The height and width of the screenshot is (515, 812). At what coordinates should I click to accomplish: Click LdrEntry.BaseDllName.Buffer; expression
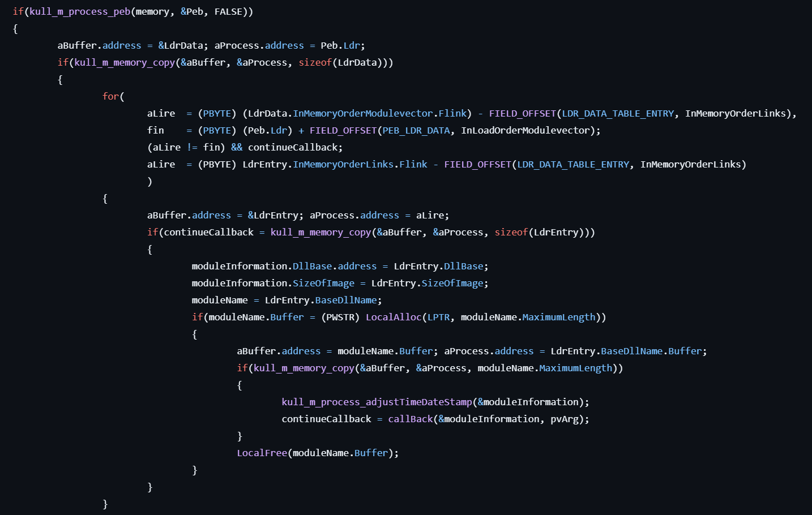coord(629,351)
